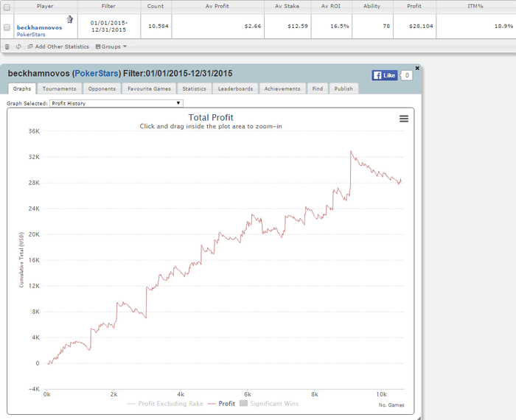
Task: Click the PokerStars link in panel title
Action: (x=97, y=74)
